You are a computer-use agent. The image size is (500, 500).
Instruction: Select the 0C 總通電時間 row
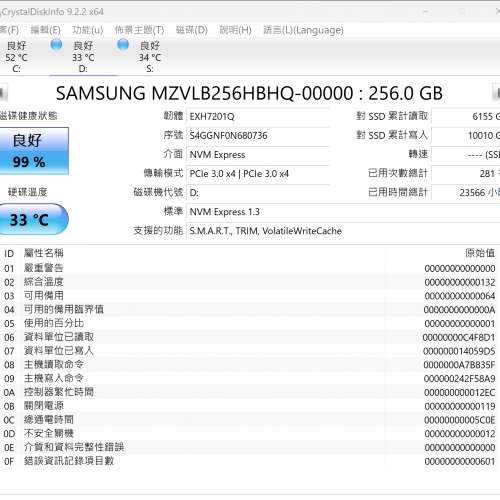click(x=249, y=420)
